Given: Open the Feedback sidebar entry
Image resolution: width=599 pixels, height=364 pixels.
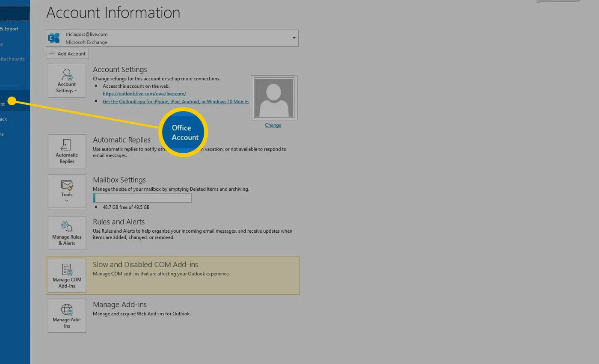Looking at the screenshot, I should coord(4,119).
